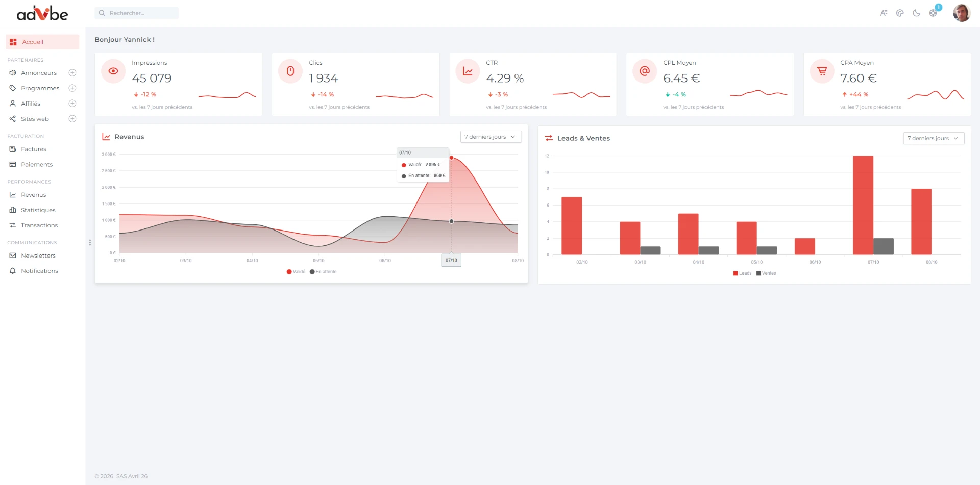This screenshot has width=980, height=485.
Task: Add a new Affiliés entry with plus icon
Action: tap(72, 104)
